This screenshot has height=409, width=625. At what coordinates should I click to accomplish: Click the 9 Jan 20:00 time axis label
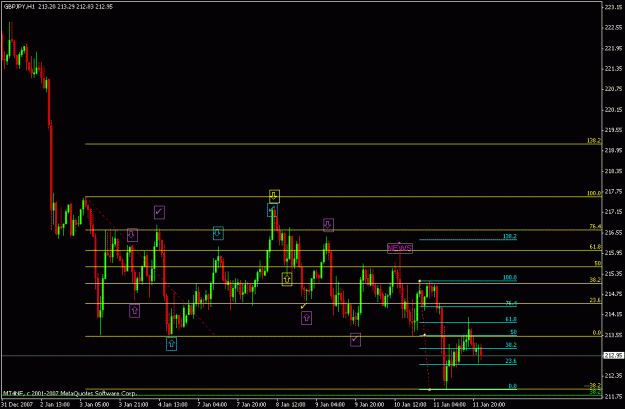(370, 404)
